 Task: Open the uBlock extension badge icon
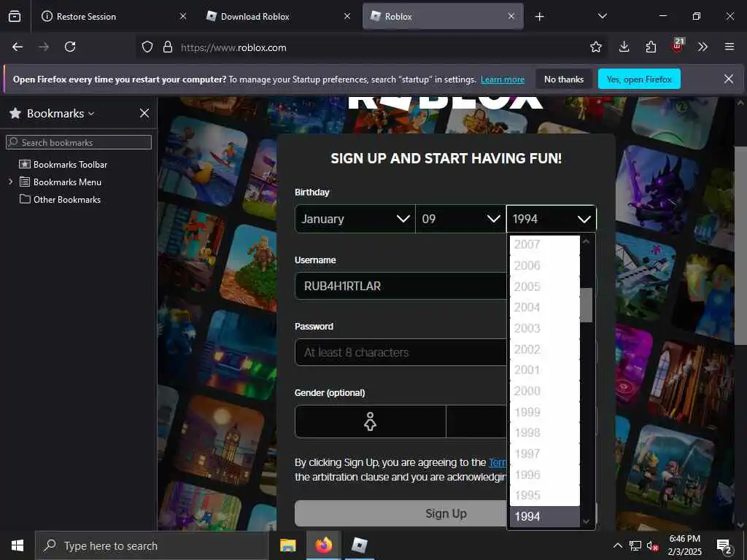coord(678,46)
